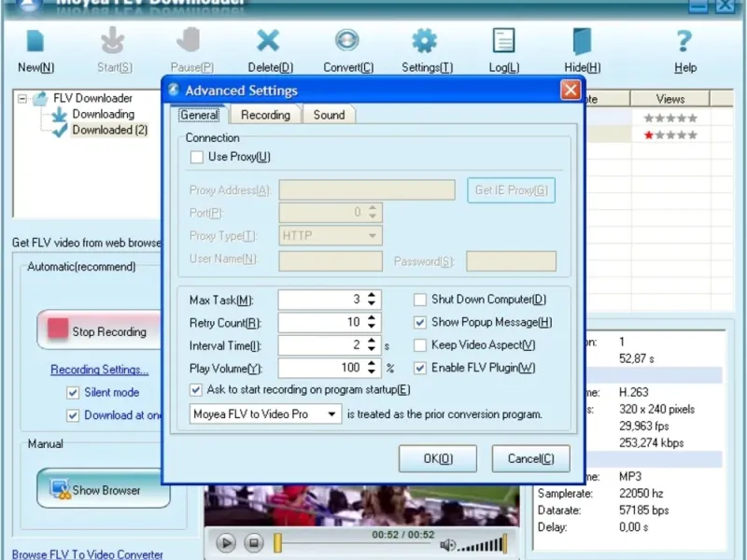
Task: Switch to the Sound tab
Action: 330,115
